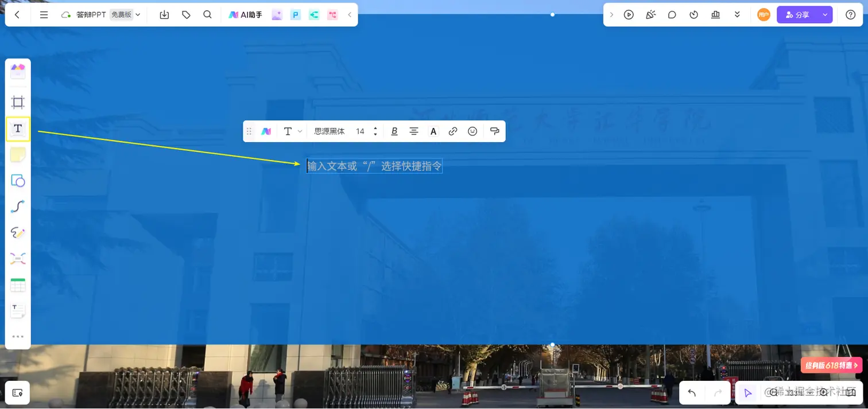This screenshot has width=868, height=409.
Task: Check the cloud sync status icon
Action: coord(65,15)
